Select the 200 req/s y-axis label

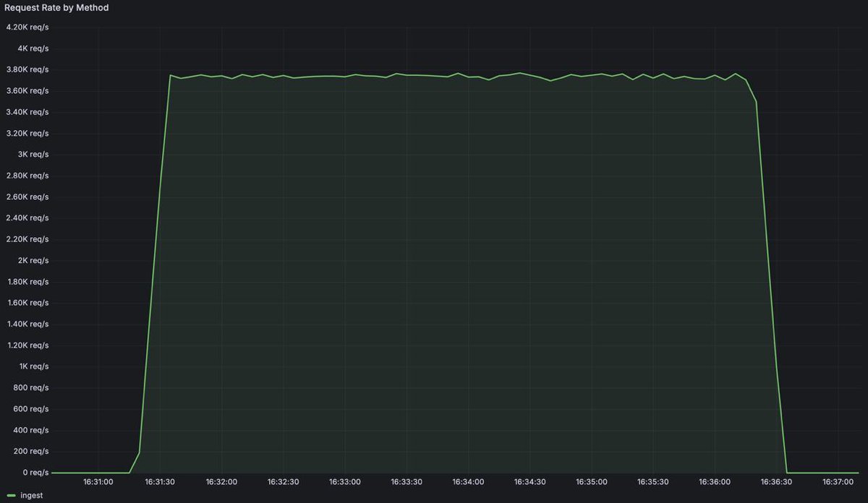click(31, 451)
